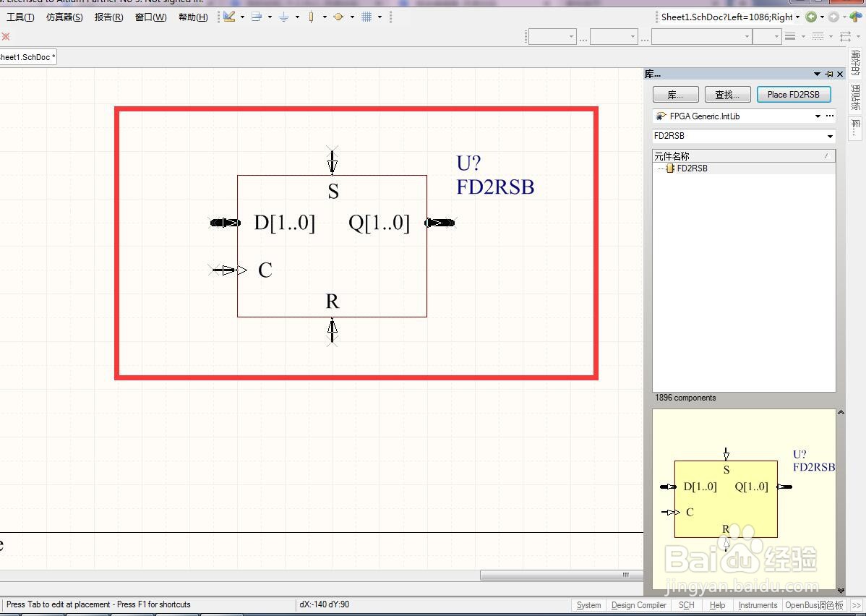The image size is (866, 616).
Task: Open the 库... side panel tab
Action: (x=855, y=128)
